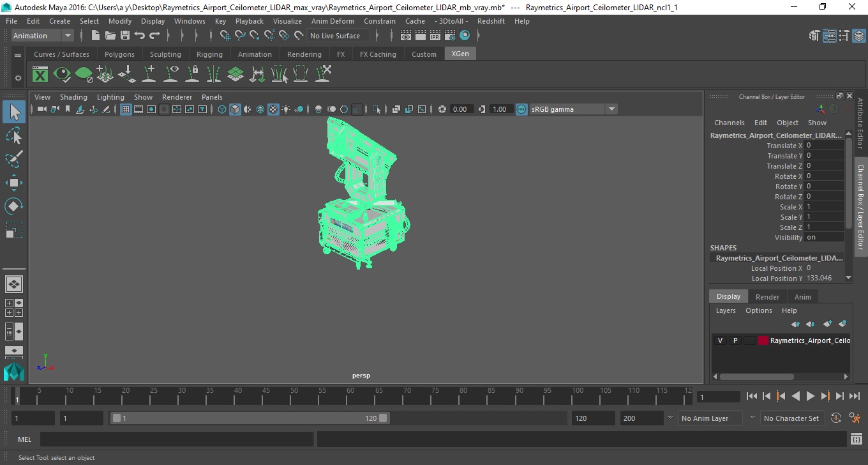Click the guide lock shelf icon

coord(192,74)
